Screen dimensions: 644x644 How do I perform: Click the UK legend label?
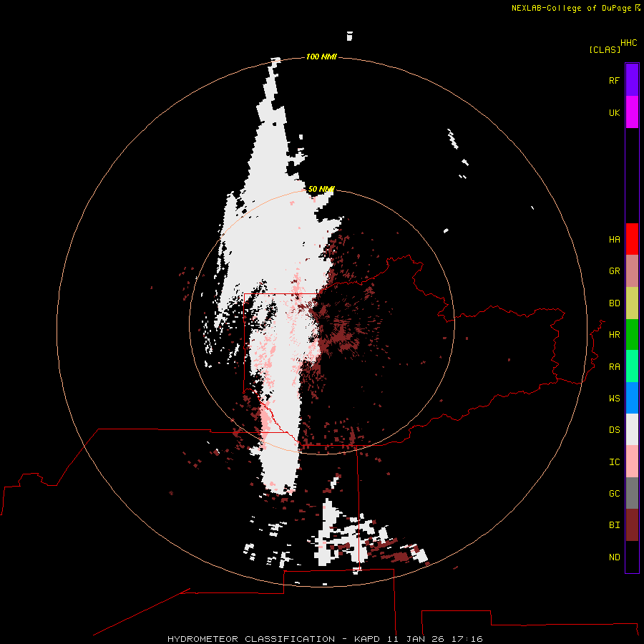point(614,112)
